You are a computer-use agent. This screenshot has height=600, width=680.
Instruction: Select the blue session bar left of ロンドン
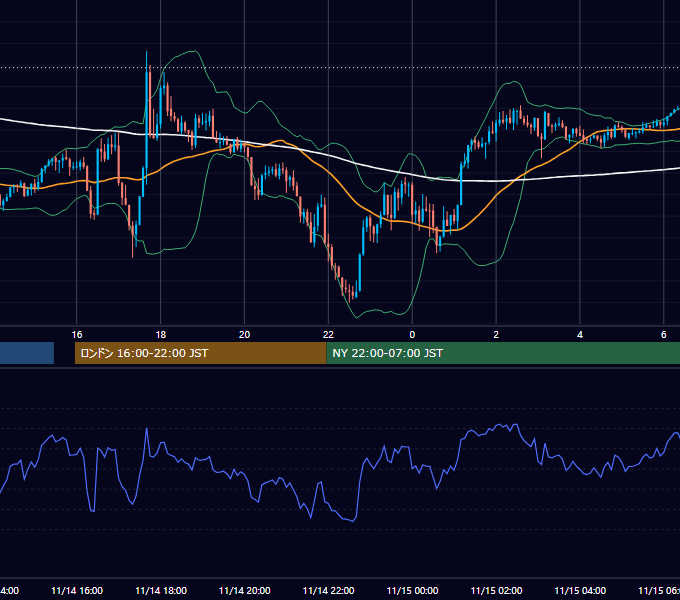27,353
